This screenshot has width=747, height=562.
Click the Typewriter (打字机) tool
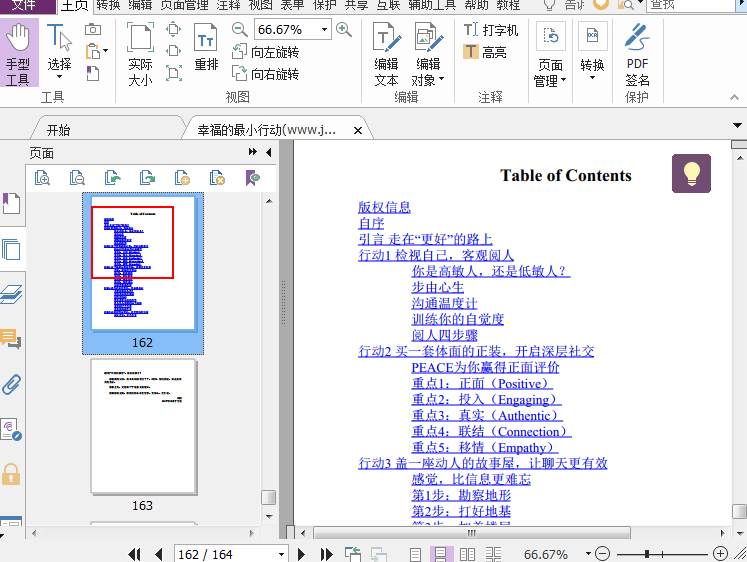pyautogui.click(x=491, y=31)
